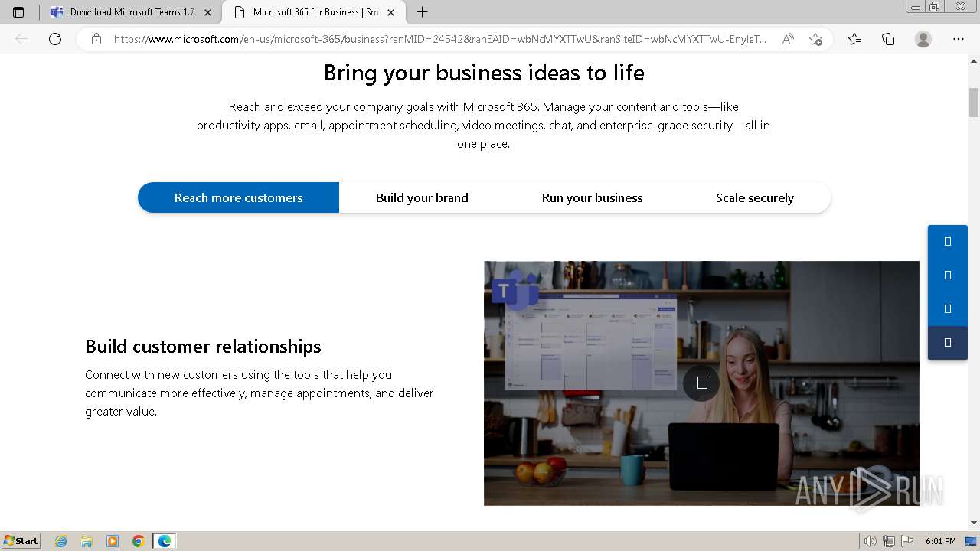Screen dimensions: 980x551
Task: Open clock showing 6:01 PM
Action: pos(940,541)
